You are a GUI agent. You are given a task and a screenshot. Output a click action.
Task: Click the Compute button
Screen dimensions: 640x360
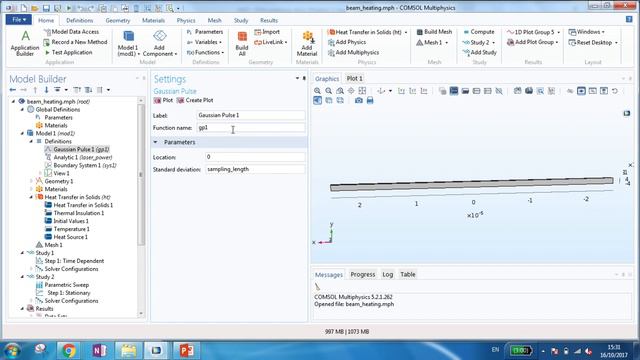click(x=478, y=32)
